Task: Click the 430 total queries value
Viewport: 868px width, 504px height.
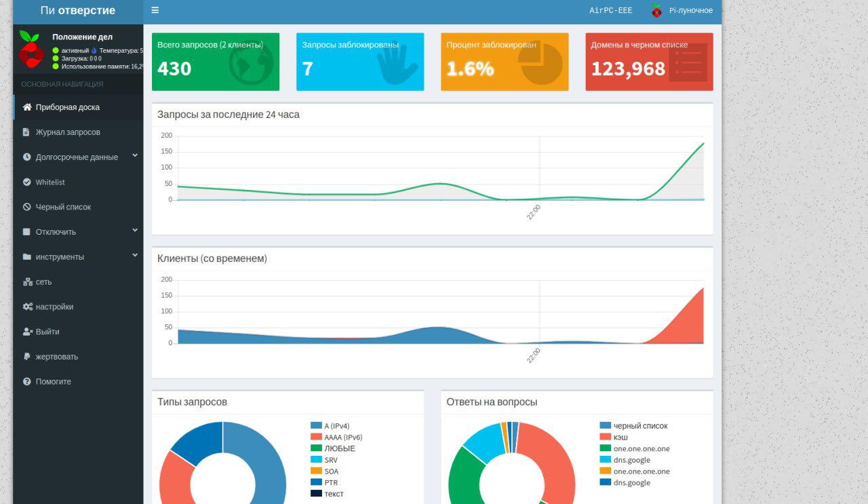Action: pos(174,69)
